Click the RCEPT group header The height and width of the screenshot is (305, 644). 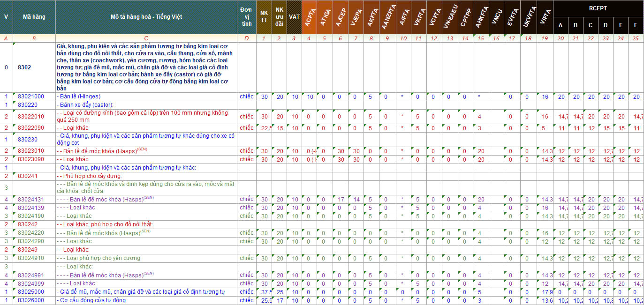598,8
